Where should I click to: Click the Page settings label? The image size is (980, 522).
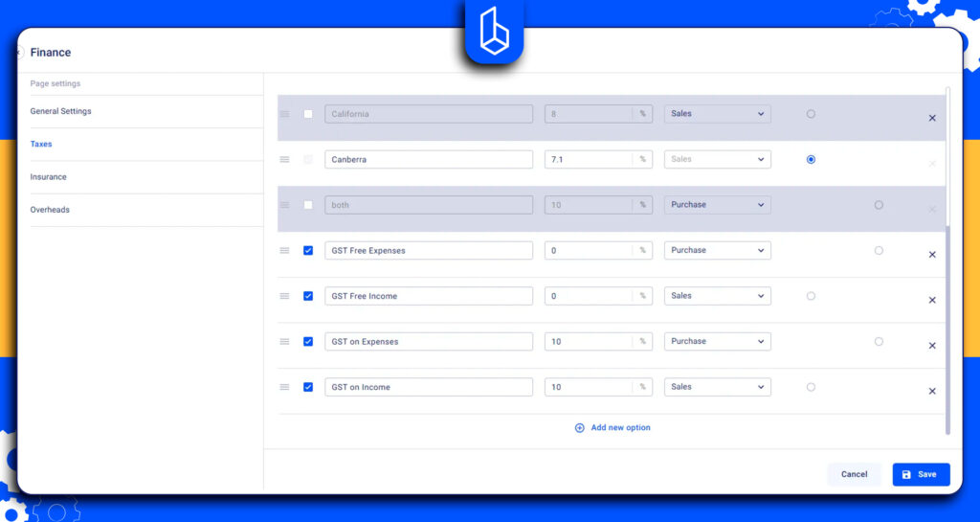[x=55, y=83]
